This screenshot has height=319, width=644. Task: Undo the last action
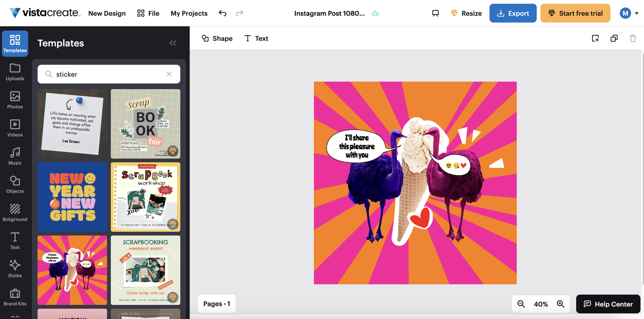(222, 13)
